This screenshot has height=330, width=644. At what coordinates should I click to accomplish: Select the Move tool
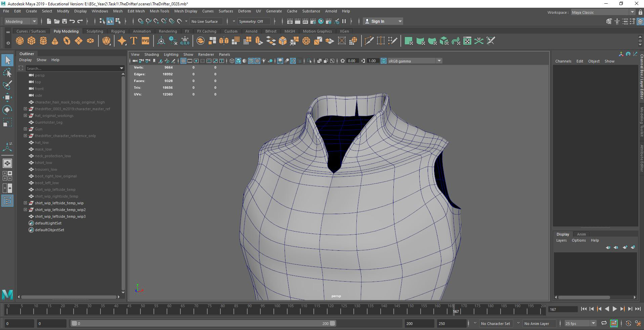point(7,97)
